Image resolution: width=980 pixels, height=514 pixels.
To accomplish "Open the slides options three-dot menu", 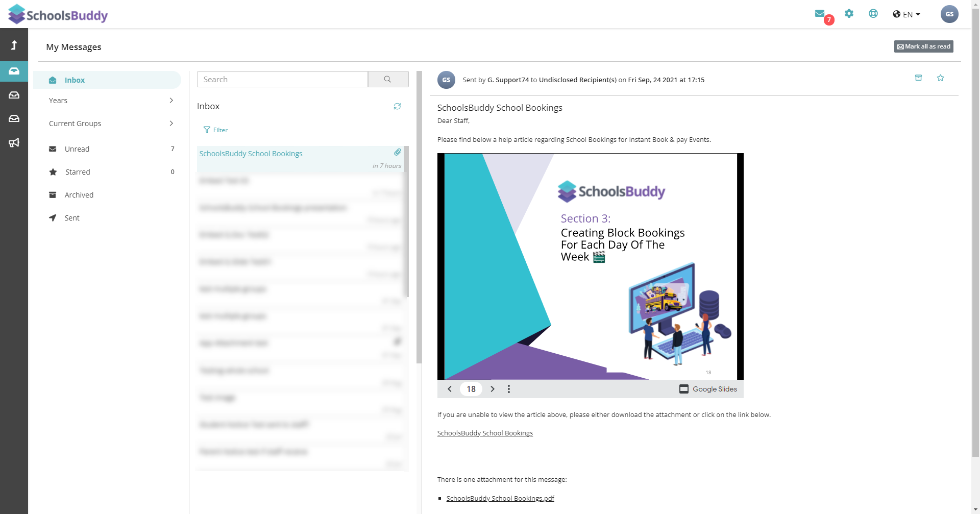I will [509, 389].
